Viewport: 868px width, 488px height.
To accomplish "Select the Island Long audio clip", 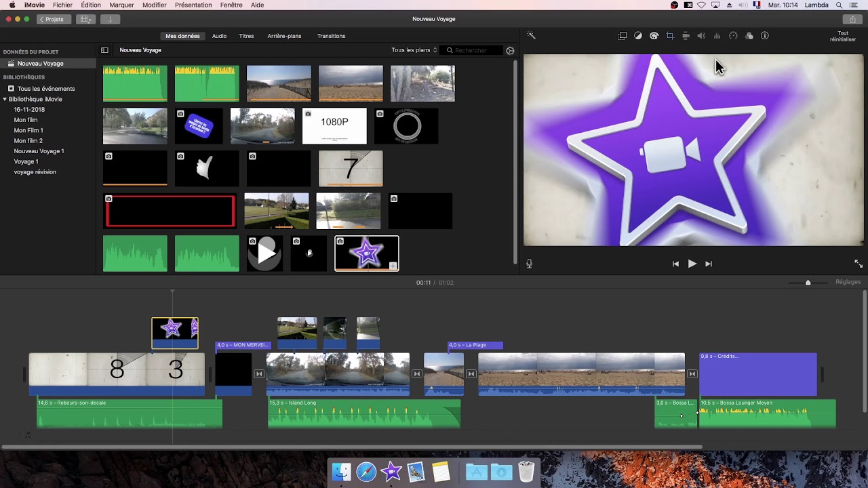I will (x=364, y=413).
